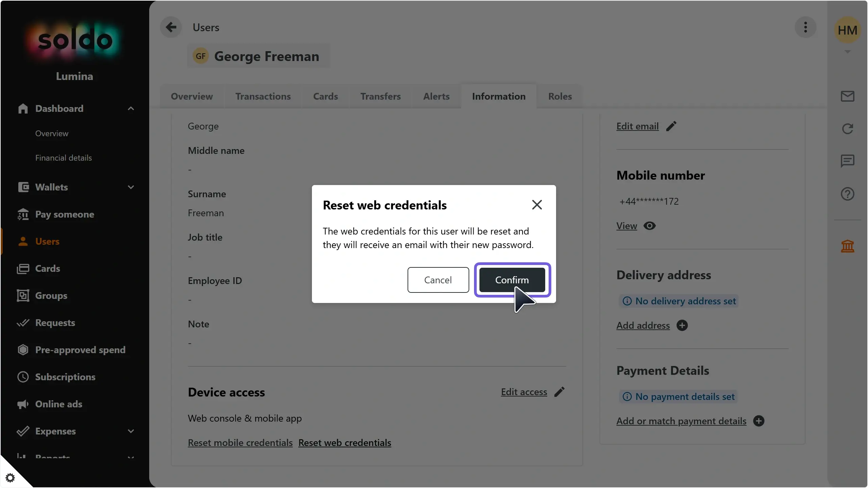Image resolution: width=868 pixels, height=488 pixels.
Task: Click plus icon beside Add or match payment details
Action: (758, 421)
